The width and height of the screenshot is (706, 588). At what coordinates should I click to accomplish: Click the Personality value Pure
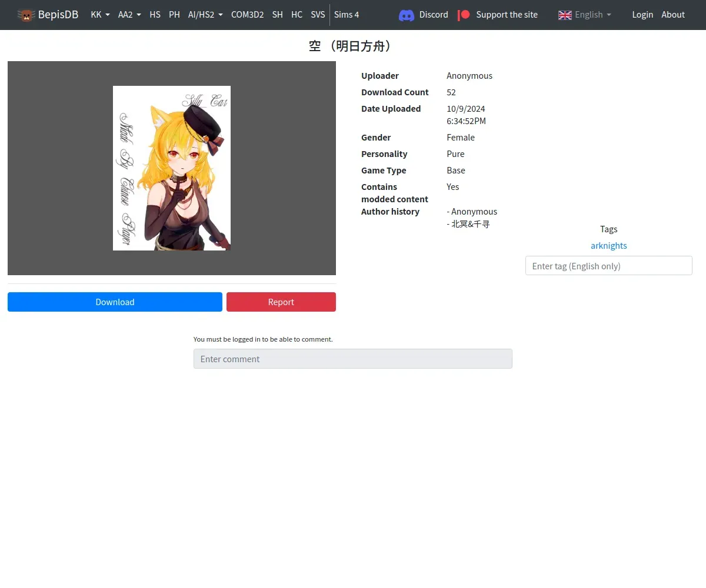pyautogui.click(x=455, y=154)
